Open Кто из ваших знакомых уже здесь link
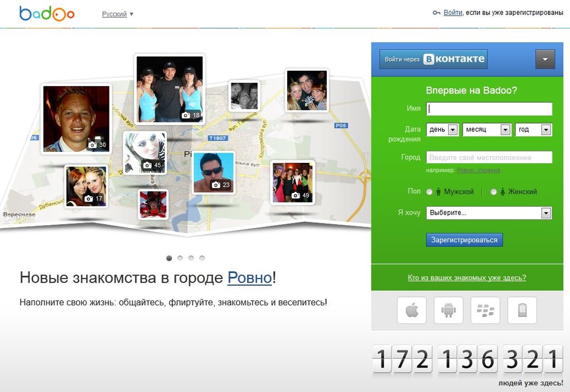The width and height of the screenshot is (570, 392). point(467,277)
